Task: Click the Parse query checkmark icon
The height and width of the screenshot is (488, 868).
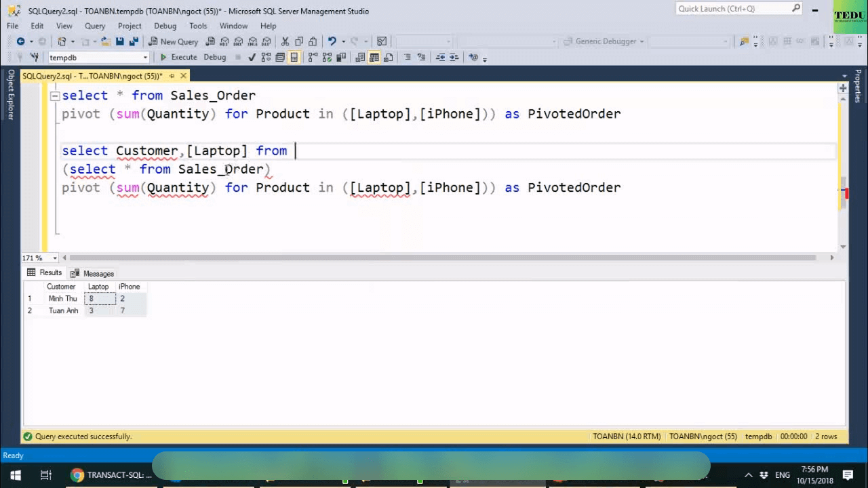Action: point(252,58)
